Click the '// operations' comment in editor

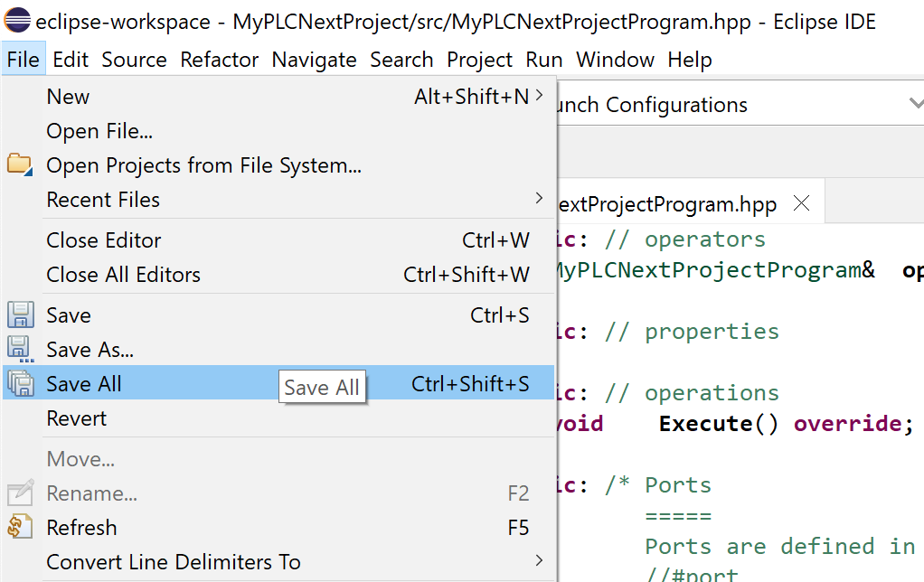click(692, 393)
